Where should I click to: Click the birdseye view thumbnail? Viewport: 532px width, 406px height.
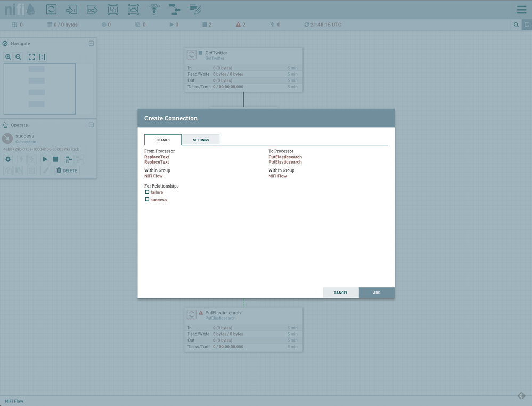pyautogui.click(x=40, y=89)
